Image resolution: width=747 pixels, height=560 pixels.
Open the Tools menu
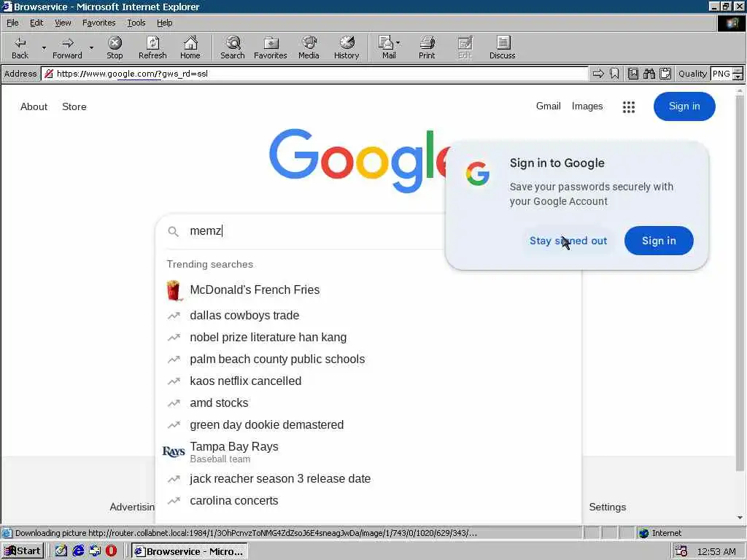(136, 23)
